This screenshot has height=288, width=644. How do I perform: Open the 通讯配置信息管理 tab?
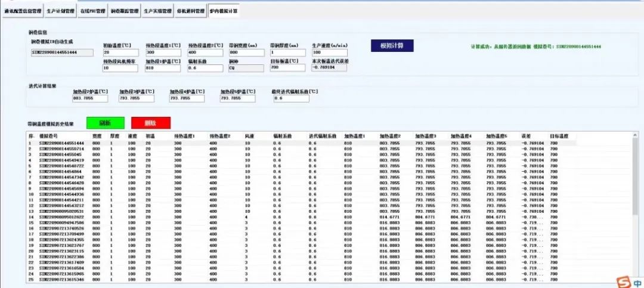click(22, 11)
